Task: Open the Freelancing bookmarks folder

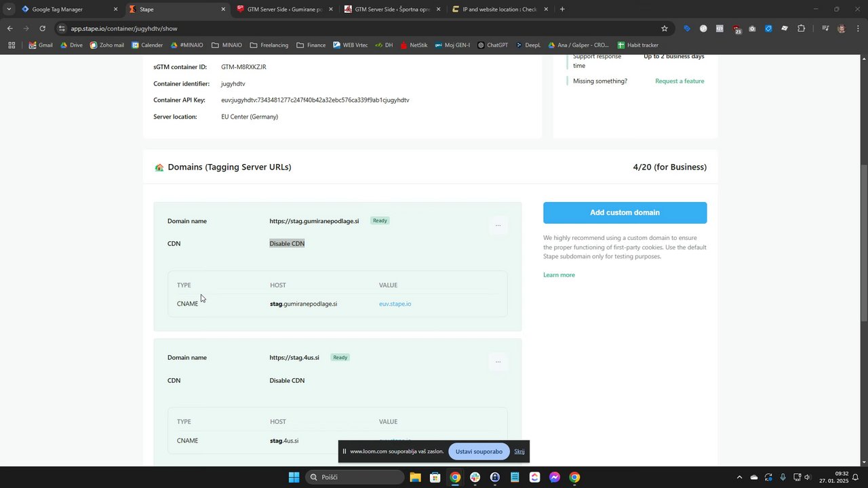Action: coord(269,45)
